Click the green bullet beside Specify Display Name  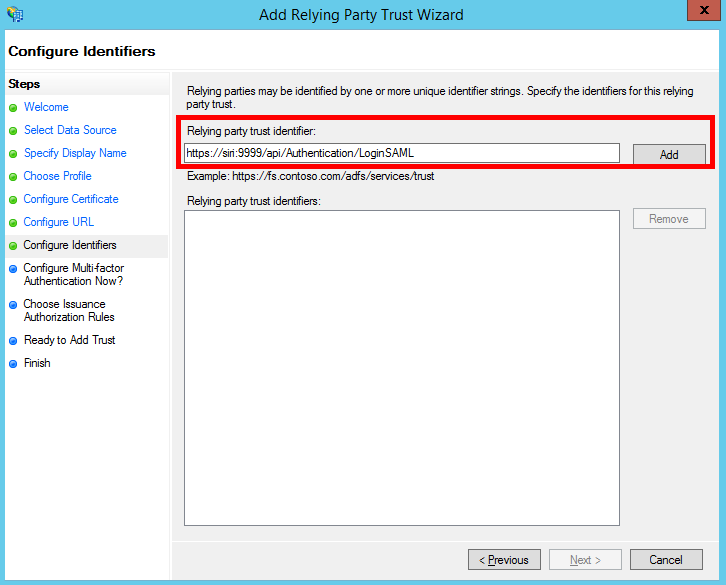coord(13,154)
